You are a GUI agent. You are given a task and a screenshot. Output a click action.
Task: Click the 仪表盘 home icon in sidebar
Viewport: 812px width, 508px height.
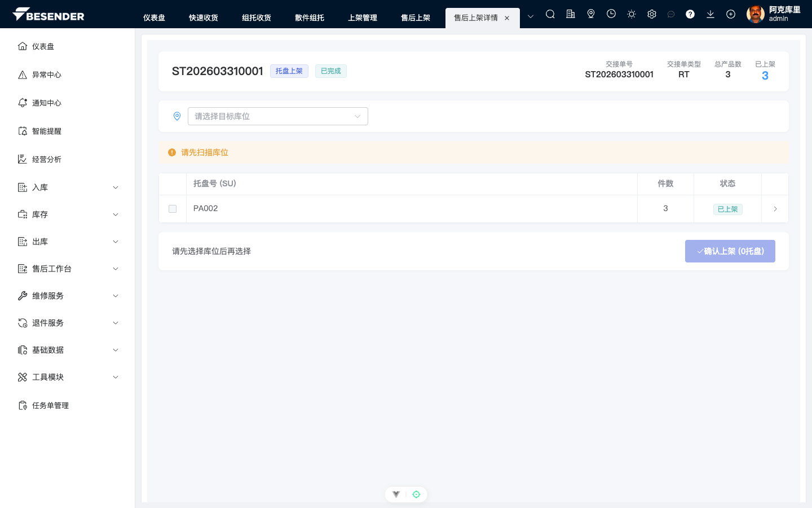pos(23,46)
